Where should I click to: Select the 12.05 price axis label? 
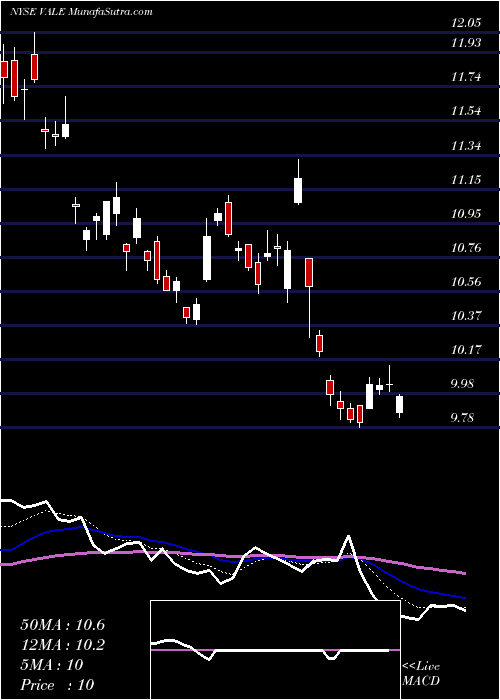point(466,23)
